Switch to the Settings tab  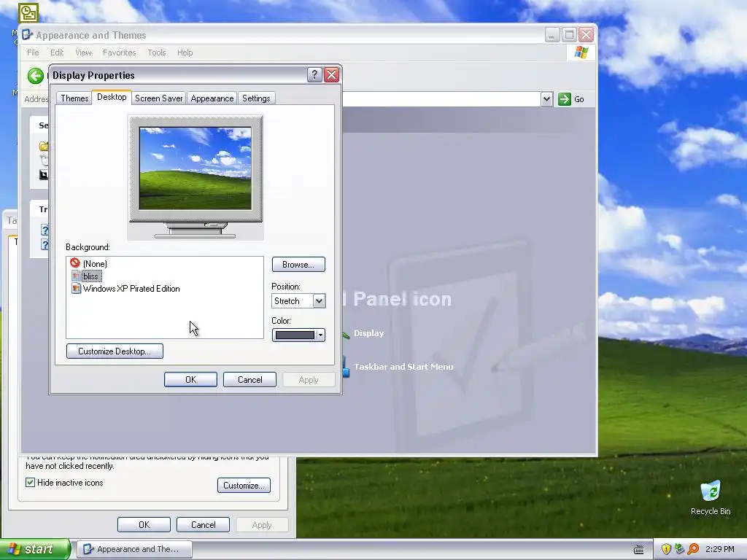256,98
